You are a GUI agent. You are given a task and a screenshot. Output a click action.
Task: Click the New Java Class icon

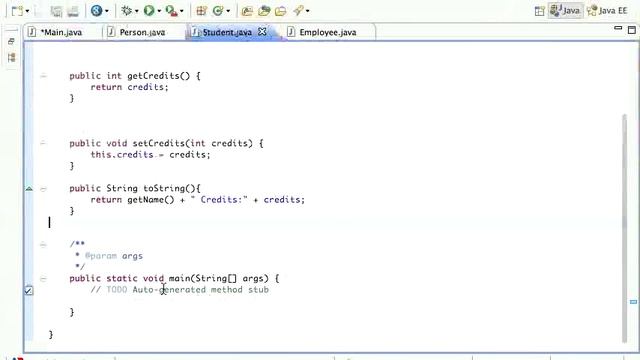218,11
